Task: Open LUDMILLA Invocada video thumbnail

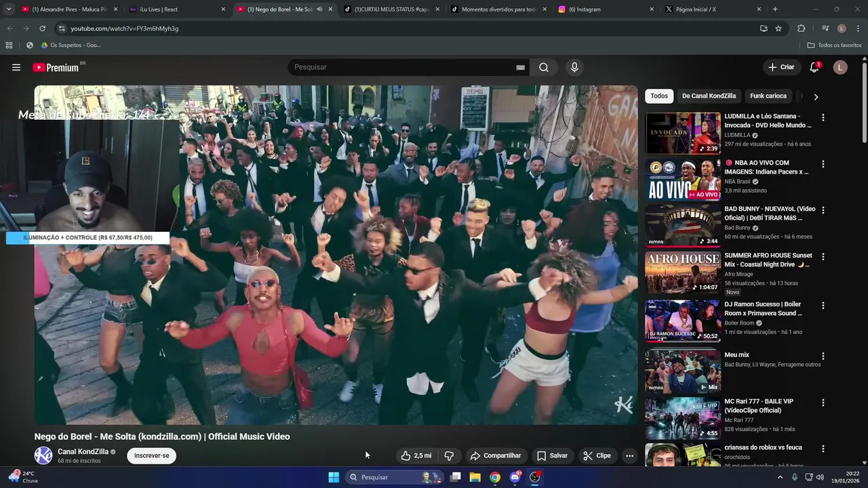Action: click(x=683, y=134)
